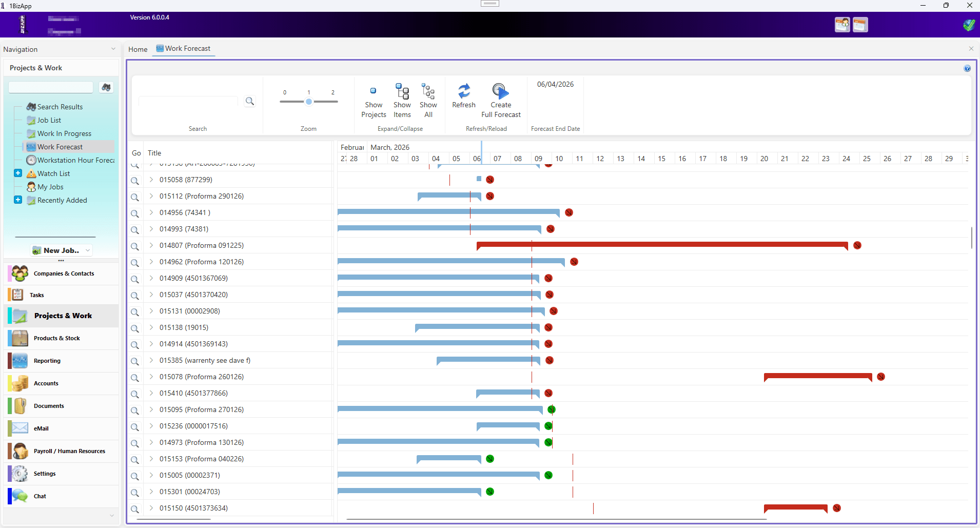
Task: Expand row 015112 (Proforma 290126)
Action: click(x=151, y=196)
